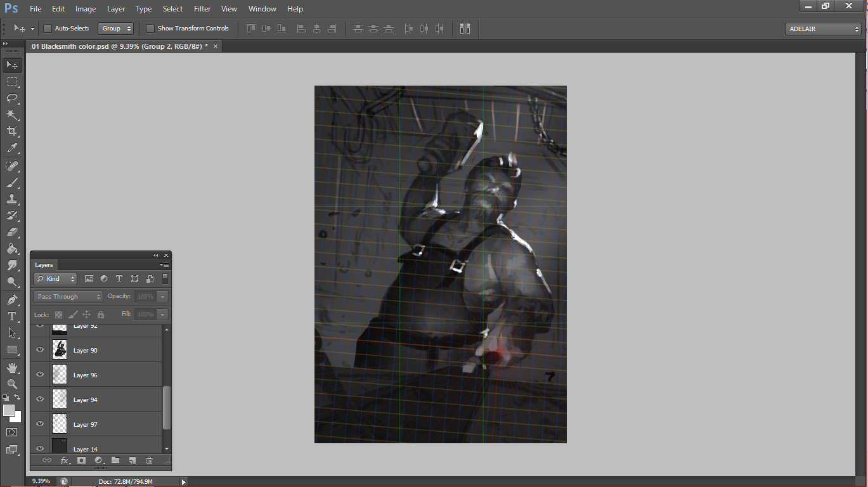
Task: Open the Filter menu
Action: click(202, 9)
